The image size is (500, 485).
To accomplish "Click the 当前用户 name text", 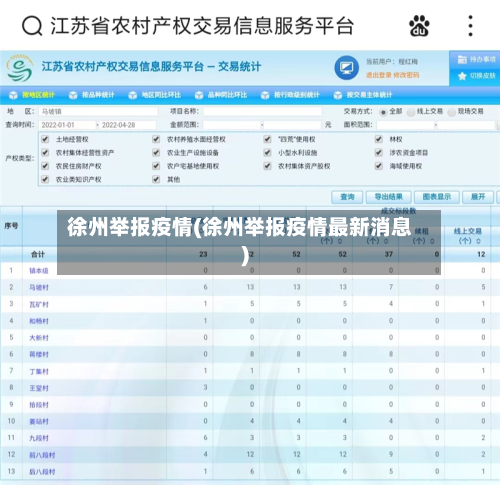I will [x=408, y=62].
